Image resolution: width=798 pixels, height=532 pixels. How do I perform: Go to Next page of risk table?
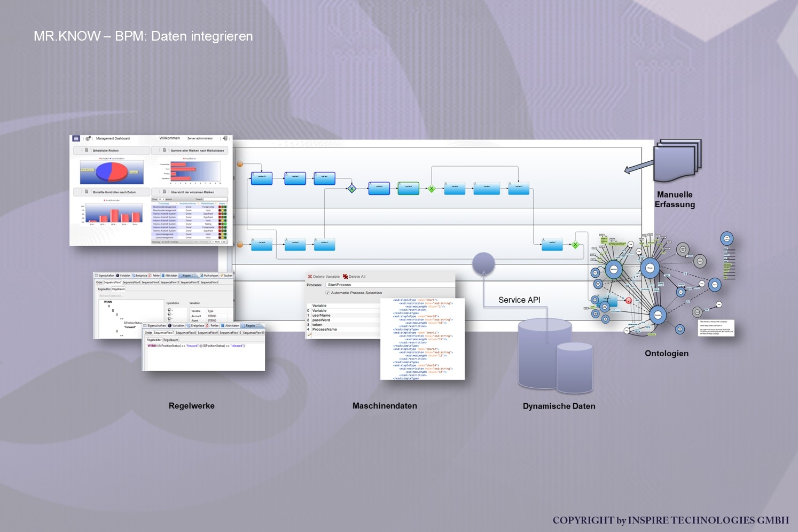(x=217, y=241)
